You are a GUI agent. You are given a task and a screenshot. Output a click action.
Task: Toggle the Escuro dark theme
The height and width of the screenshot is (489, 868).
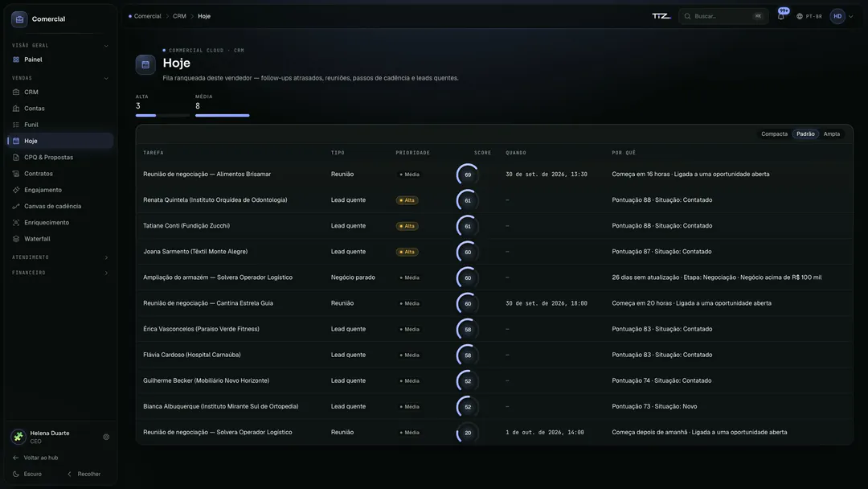click(x=27, y=474)
